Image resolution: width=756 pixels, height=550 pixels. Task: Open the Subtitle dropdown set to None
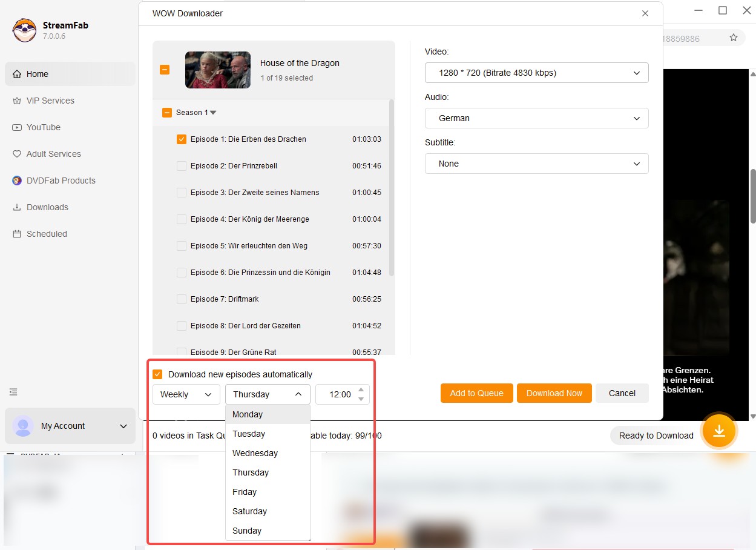536,164
